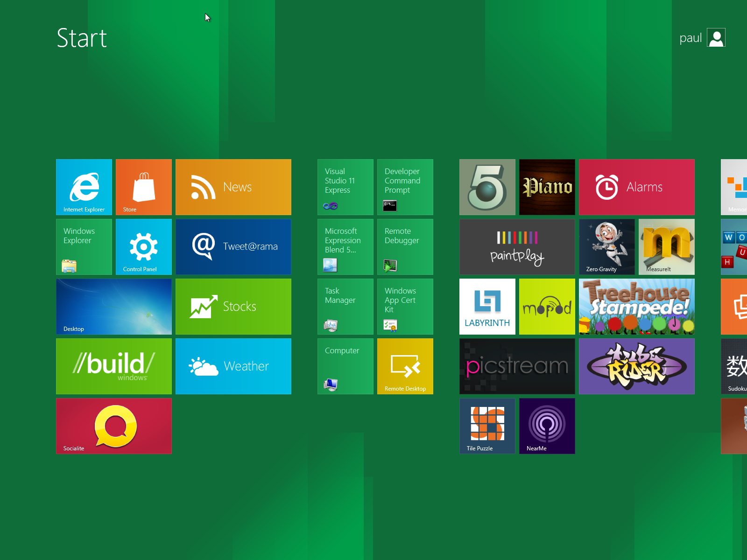Open the Tube Rider tile
Viewport: 747px width, 560px height.
(637, 366)
